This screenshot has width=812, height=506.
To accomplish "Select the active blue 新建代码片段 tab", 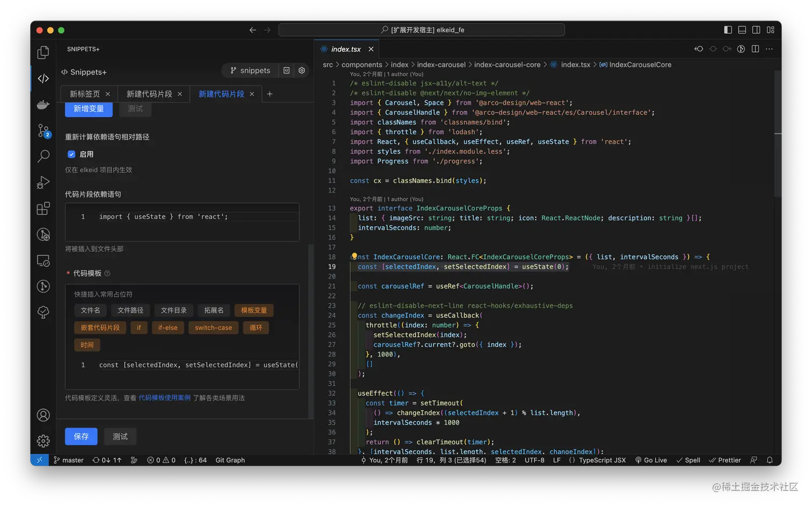I will [x=221, y=94].
